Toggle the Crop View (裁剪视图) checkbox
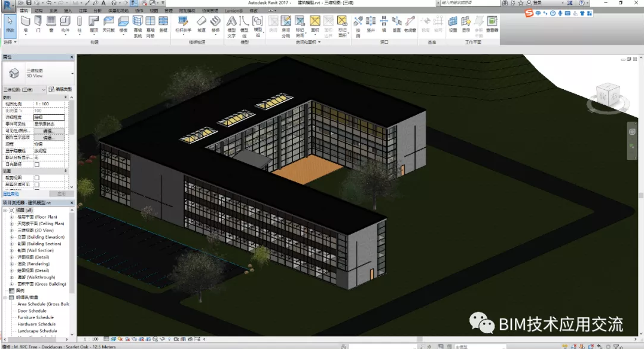 click(37, 178)
